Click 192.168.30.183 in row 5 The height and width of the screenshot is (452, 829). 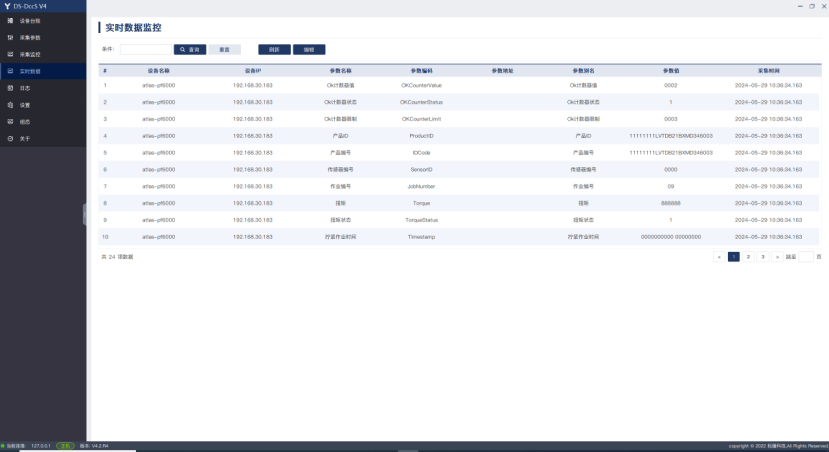point(253,153)
